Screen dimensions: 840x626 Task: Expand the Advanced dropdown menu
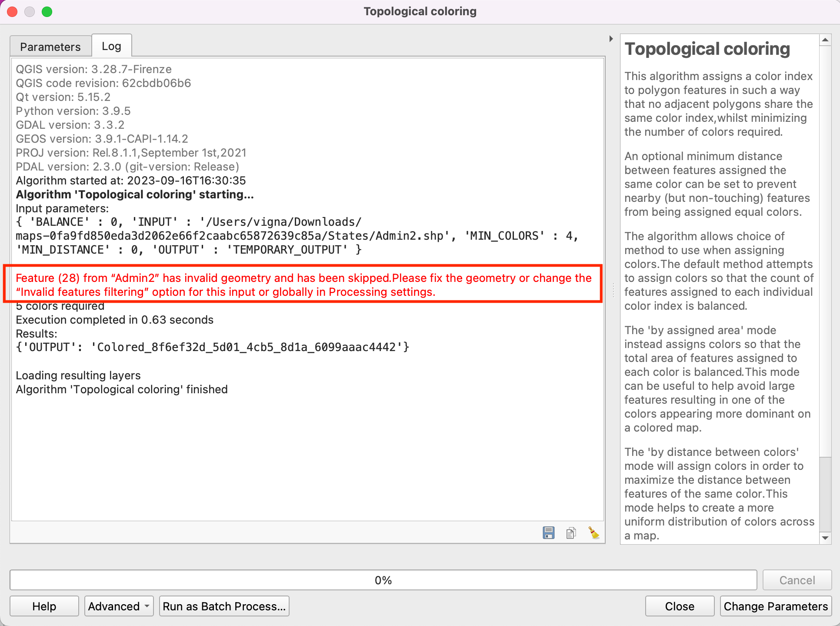click(x=119, y=606)
